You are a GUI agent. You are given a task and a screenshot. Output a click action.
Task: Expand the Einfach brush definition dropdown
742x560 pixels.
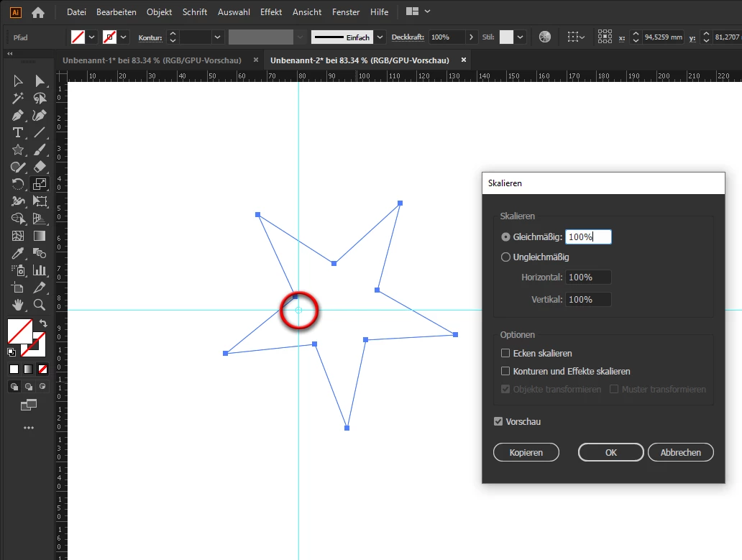[x=380, y=37]
